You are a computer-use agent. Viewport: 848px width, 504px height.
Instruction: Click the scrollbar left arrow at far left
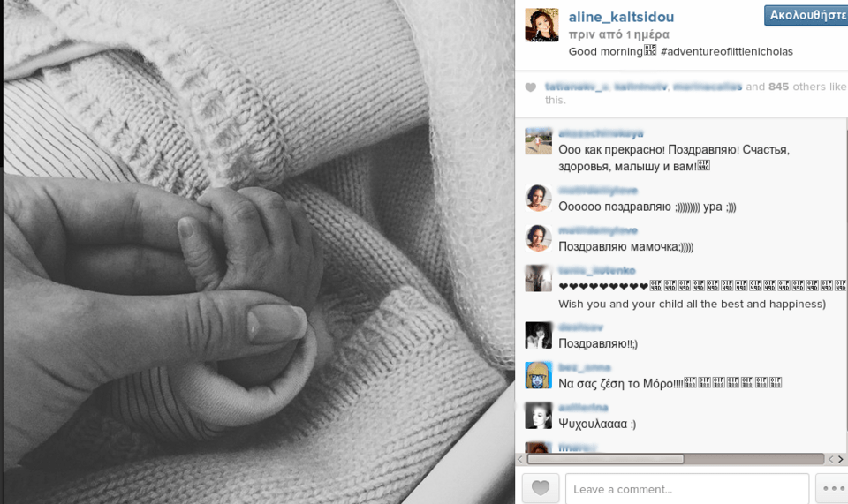(520, 459)
